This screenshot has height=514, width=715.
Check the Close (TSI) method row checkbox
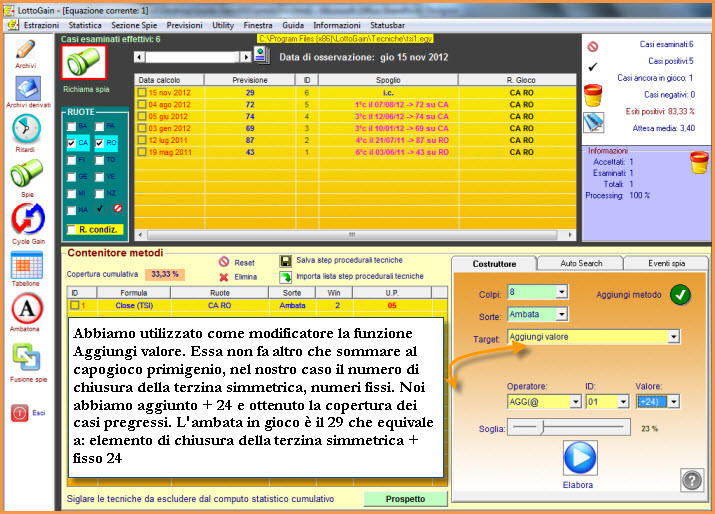pos(75,305)
